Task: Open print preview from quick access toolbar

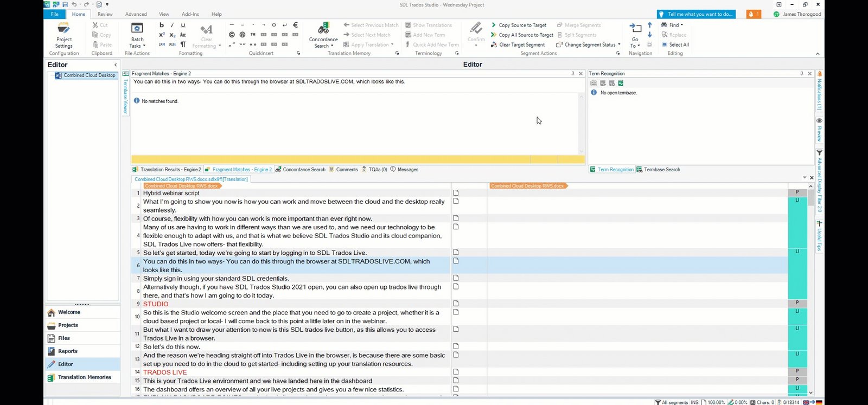Action: click(x=99, y=4)
